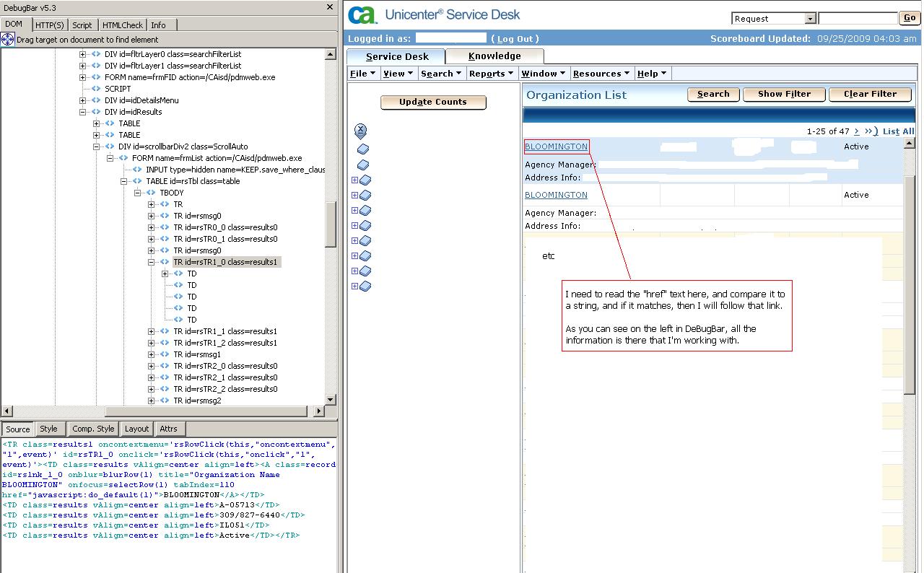Select the first folder icon below the X icon
This screenshot has height=573, width=924.
363,149
